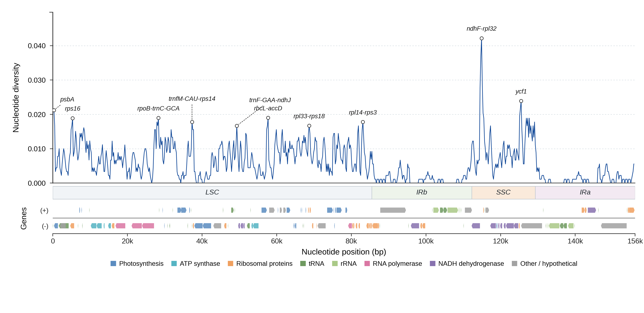Click the Other / hypothetical legend swatch

click(515, 264)
